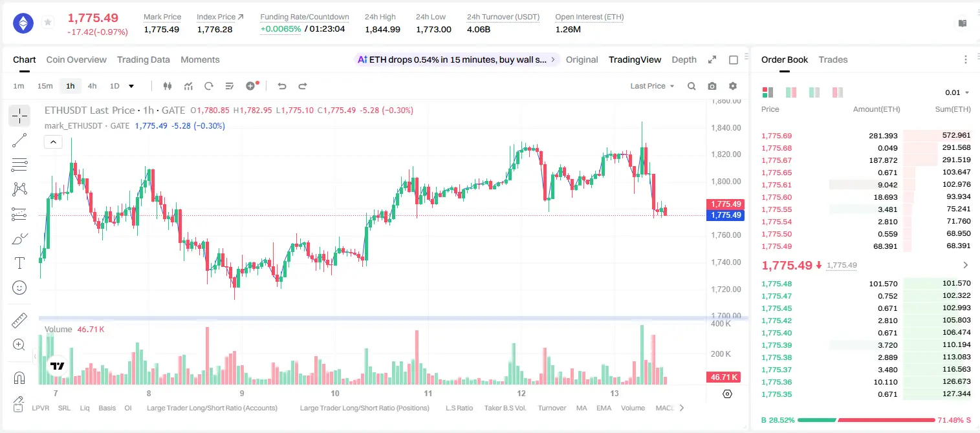Show only sell orders in order book
This screenshot has height=433, width=980.
click(838, 92)
